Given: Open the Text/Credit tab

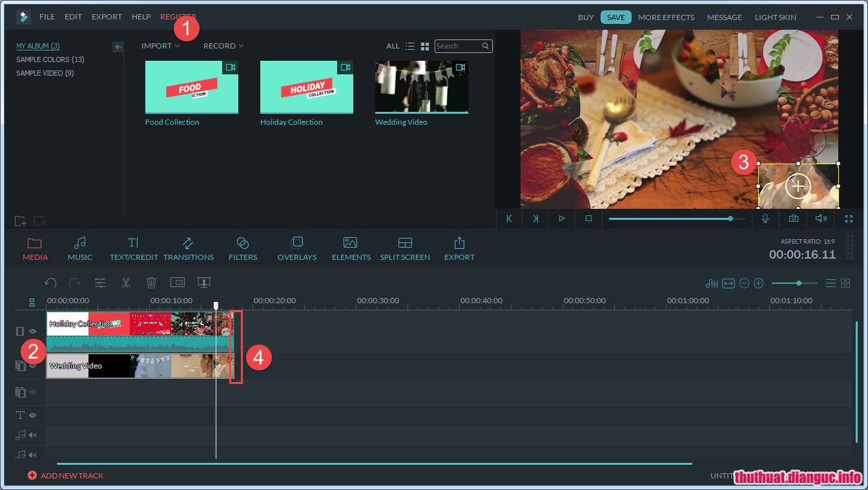Looking at the screenshot, I should (134, 249).
